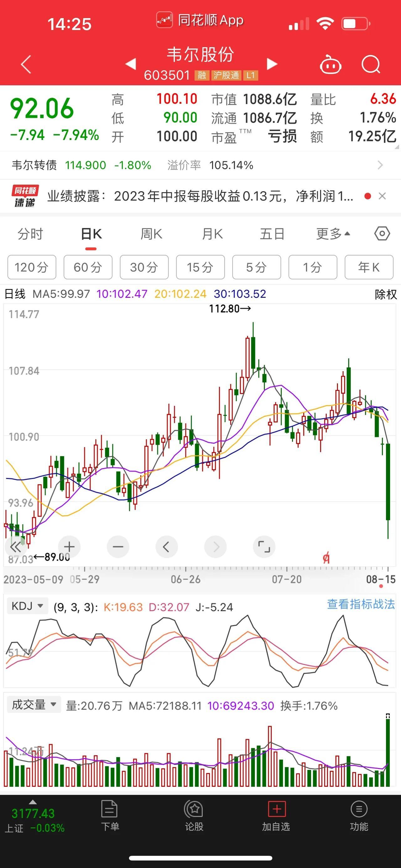Switch to the 月K tab
Screen dimensions: 401x868
pos(212,234)
